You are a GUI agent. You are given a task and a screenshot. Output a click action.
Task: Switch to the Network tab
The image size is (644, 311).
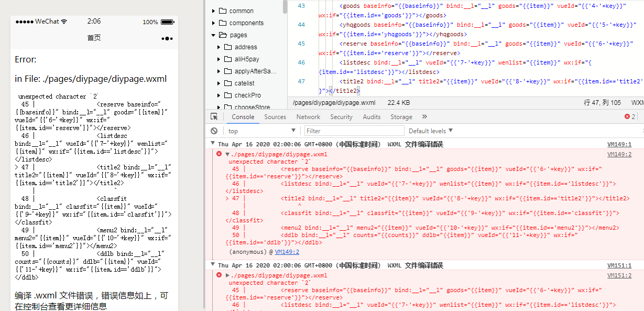point(308,116)
